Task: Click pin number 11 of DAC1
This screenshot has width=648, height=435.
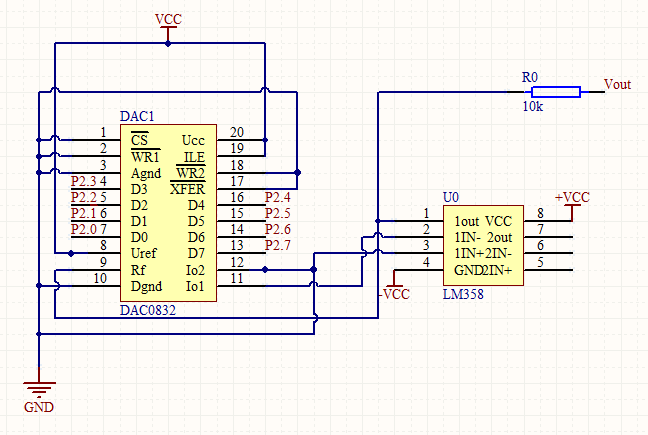Action: coord(237,278)
